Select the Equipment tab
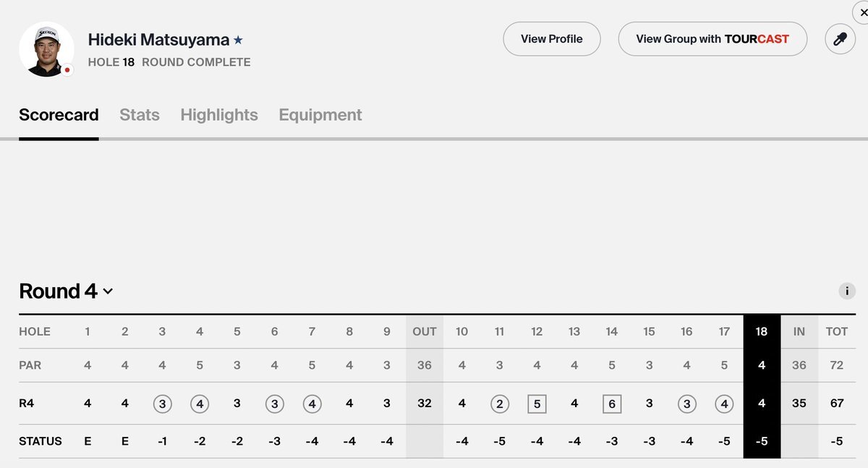868x468 pixels. 320,115
